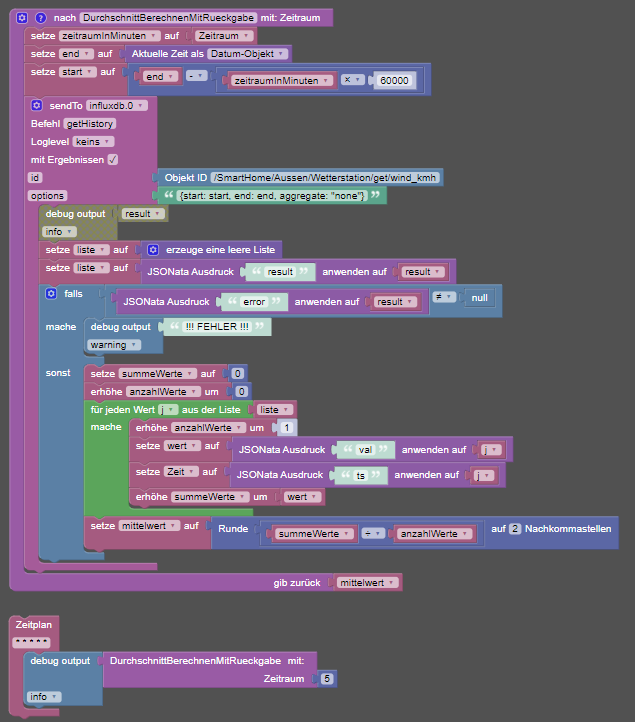Viewport: 635px width, 722px height.
Task: Open the 'wert' dropdown in 'erhöhe summeWerte'
Action: point(302,497)
